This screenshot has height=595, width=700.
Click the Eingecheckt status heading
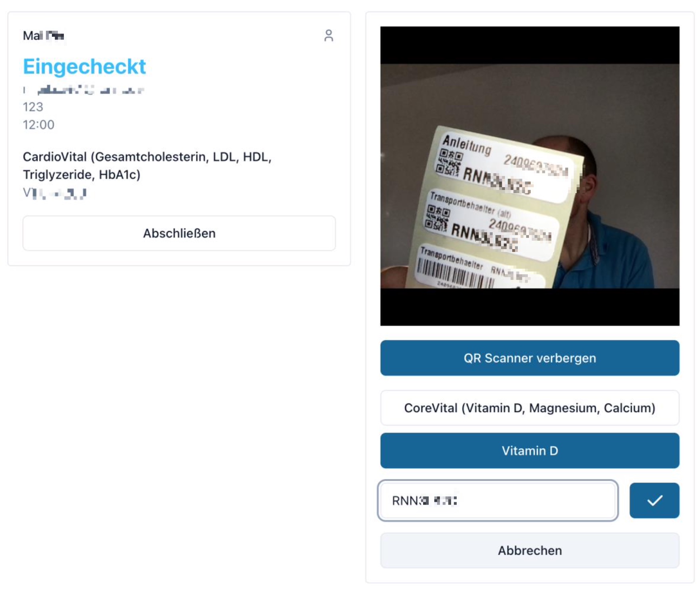[84, 66]
